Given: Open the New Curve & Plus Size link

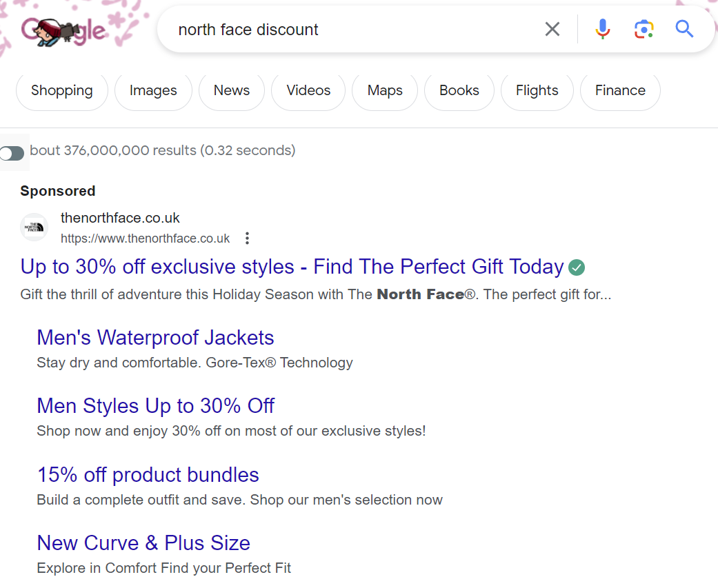Looking at the screenshot, I should pyautogui.click(x=143, y=543).
